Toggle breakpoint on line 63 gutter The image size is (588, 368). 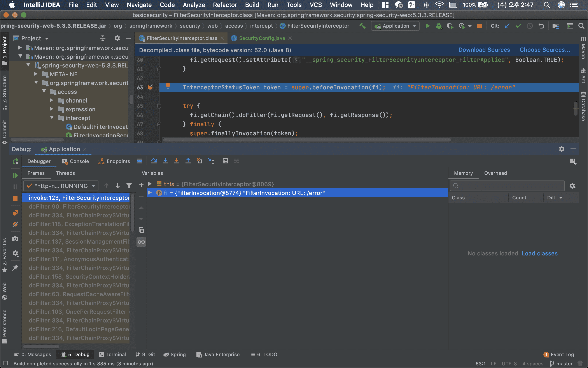coord(150,87)
